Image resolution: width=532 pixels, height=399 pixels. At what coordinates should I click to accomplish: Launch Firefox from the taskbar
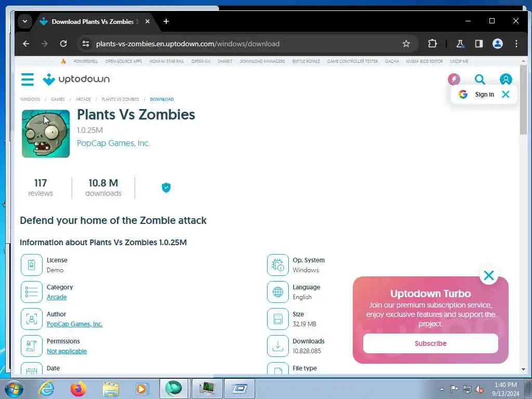click(78, 389)
